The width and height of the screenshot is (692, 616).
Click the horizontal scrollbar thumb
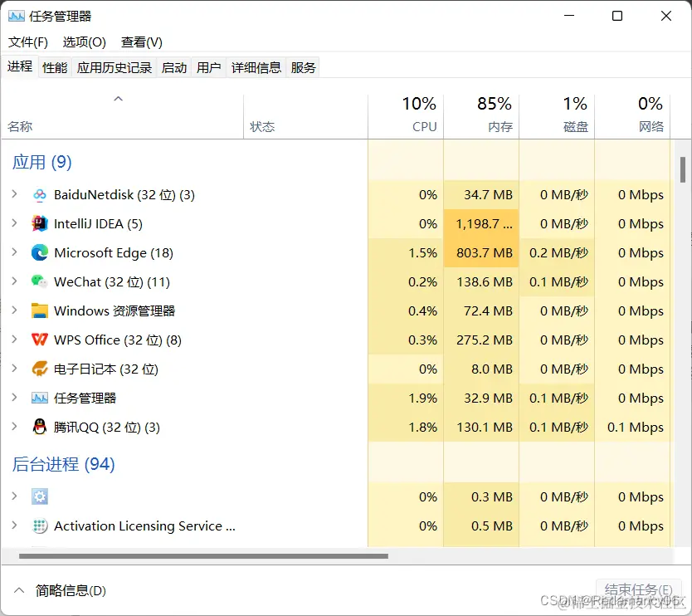point(203,556)
